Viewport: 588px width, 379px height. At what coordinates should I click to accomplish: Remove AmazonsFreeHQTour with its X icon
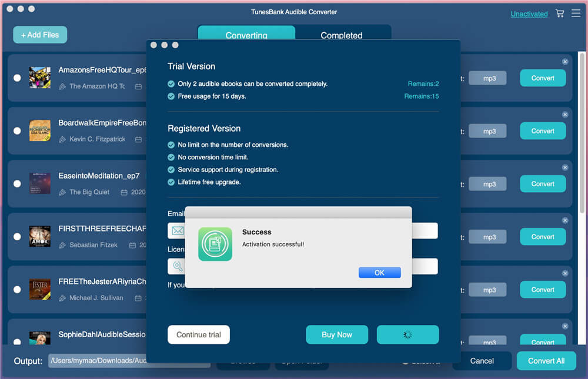(565, 62)
